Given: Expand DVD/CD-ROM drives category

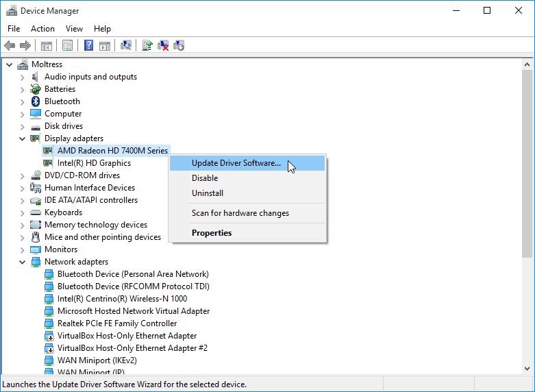Looking at the screenshot, I should pyautogui.click(x=23, y=176).
